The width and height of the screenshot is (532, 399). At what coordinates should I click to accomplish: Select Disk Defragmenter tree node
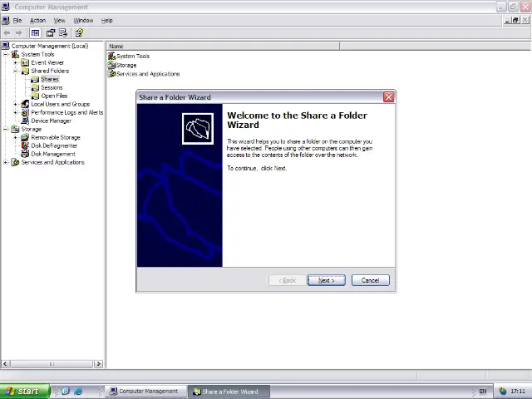[x=54, y=145]
